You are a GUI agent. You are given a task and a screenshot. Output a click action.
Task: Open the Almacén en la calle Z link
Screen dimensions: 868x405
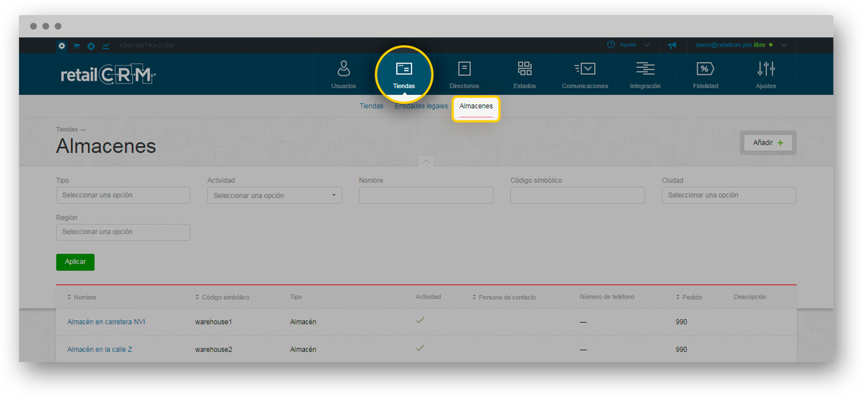point(99,350)
